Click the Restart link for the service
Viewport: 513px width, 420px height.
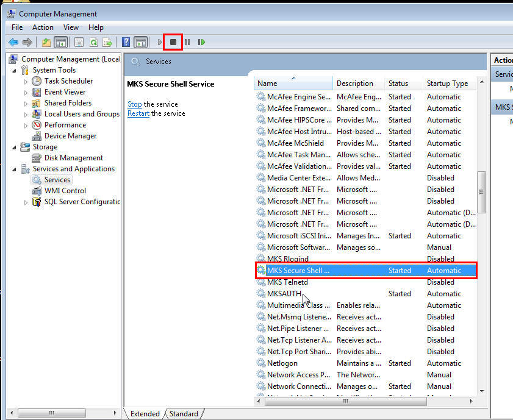(x=138, y=113)
